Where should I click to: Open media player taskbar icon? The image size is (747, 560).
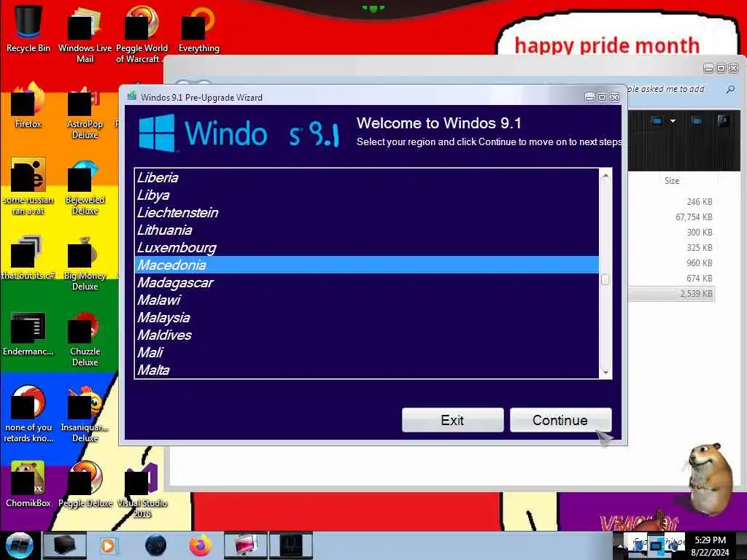tap(108, 545)
